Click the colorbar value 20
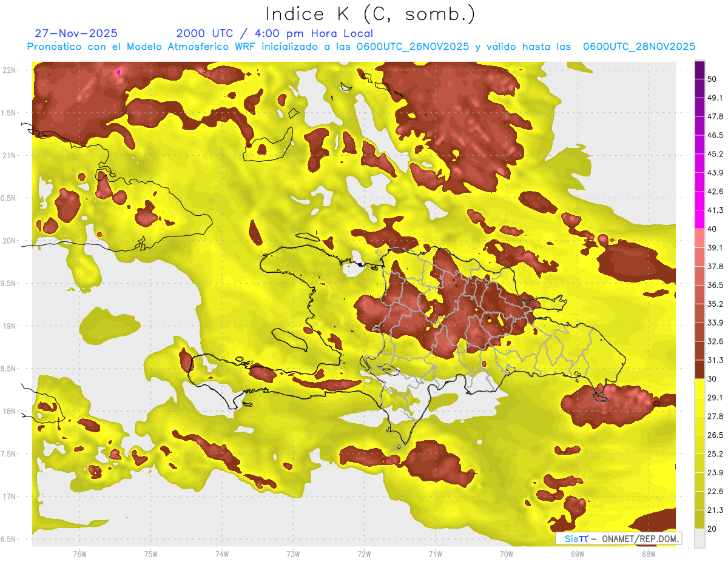This screenshot has height=562, width=728. [x=713, y=529]
